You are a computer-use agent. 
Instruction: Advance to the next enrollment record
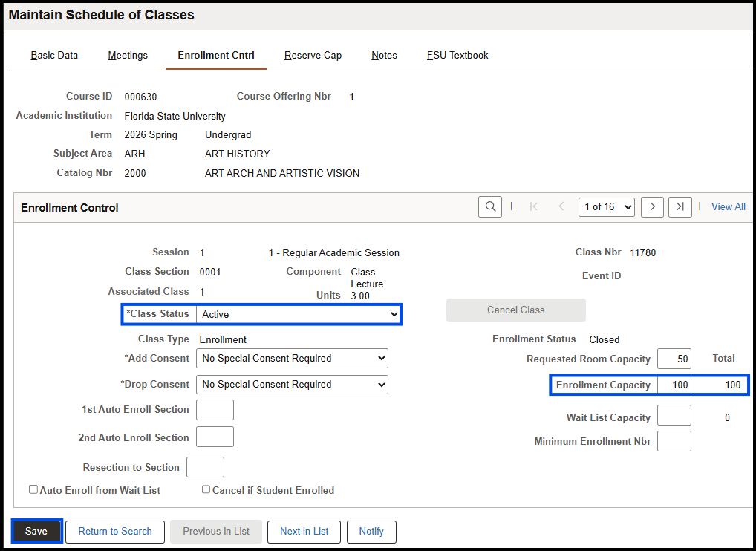pos(651,206)
